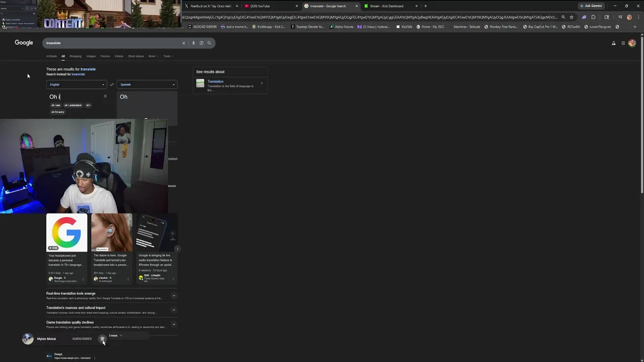Open a new browser tab
The image size is (644, 362).
point(425,6)
